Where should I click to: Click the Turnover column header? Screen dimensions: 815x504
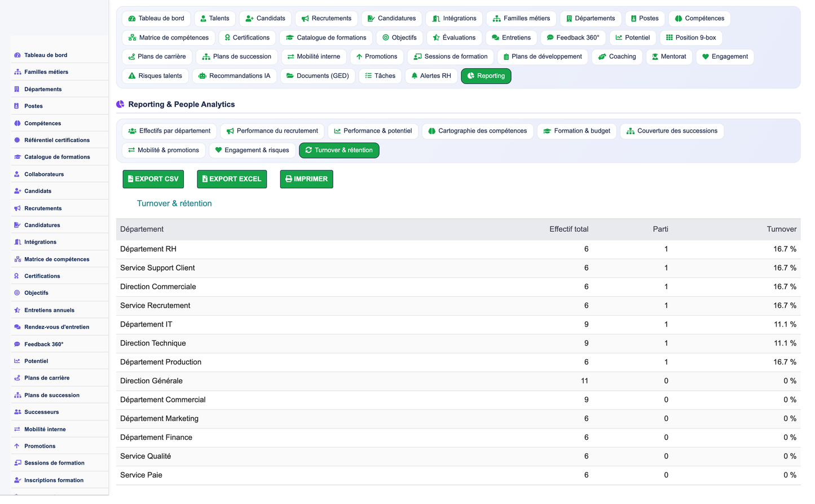click(781, 229)
